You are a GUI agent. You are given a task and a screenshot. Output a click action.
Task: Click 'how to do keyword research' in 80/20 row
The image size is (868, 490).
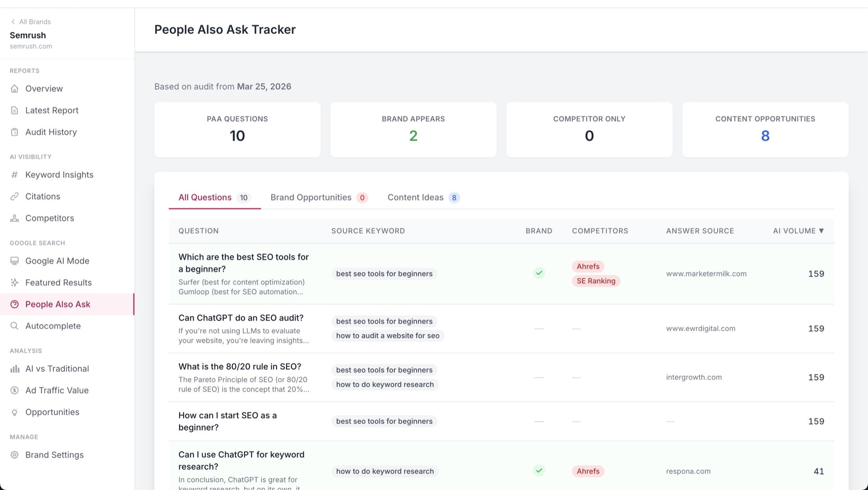(385, 385)
